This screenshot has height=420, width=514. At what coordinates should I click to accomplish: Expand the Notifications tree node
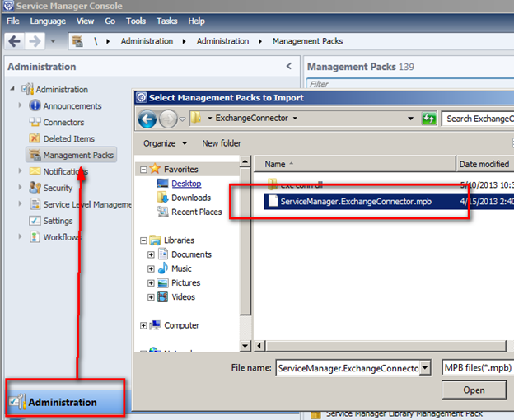point(20,170)
